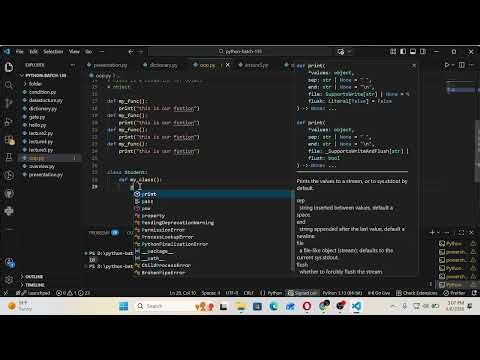Click errors and warnings status item
This screenshot has width=480, height=360.
pyautogui.click(x=73, y=293)
